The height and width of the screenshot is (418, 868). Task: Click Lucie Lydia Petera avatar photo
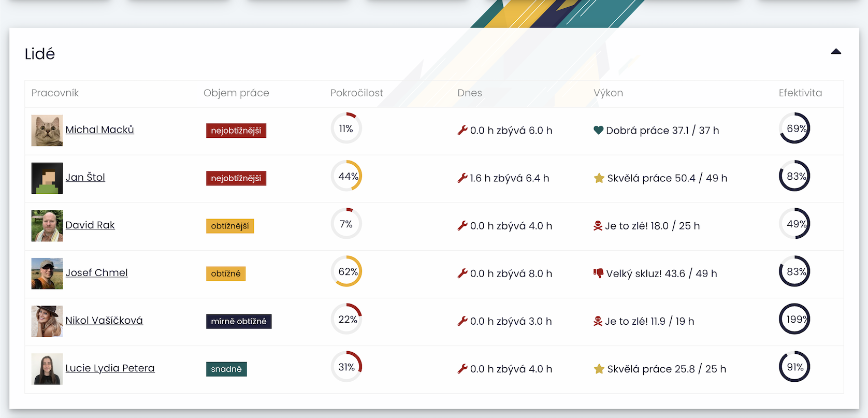(47, 369)
